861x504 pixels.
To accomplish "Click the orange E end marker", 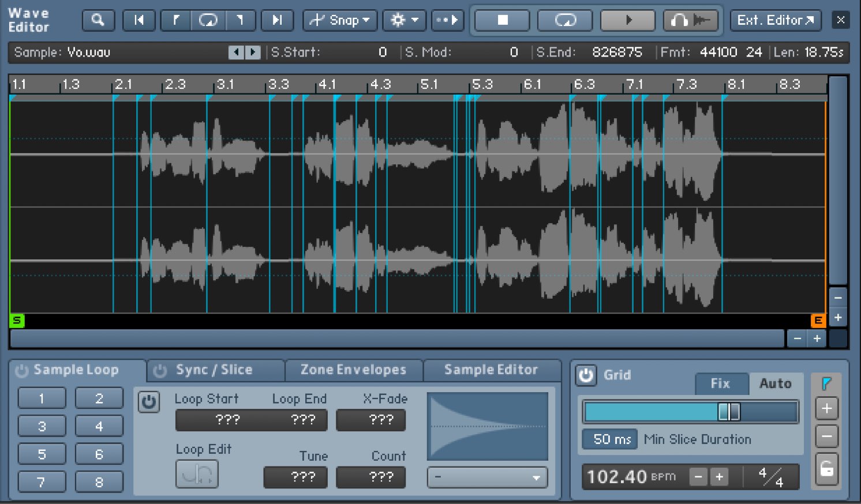I will tap(818, 321).
